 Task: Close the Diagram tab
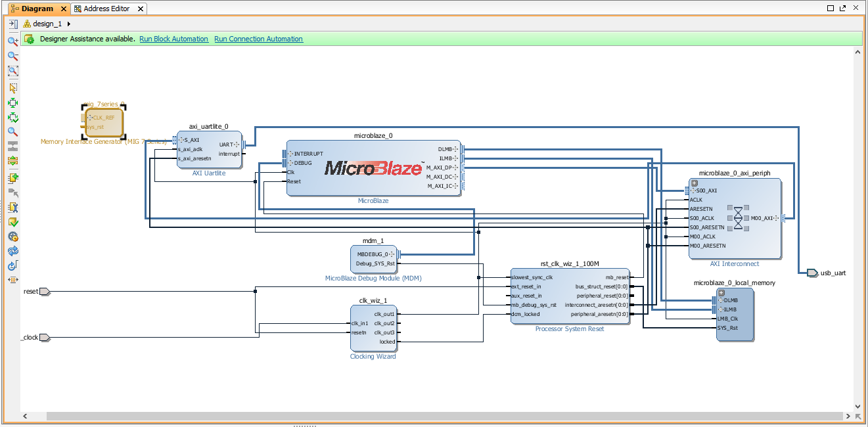64,9
